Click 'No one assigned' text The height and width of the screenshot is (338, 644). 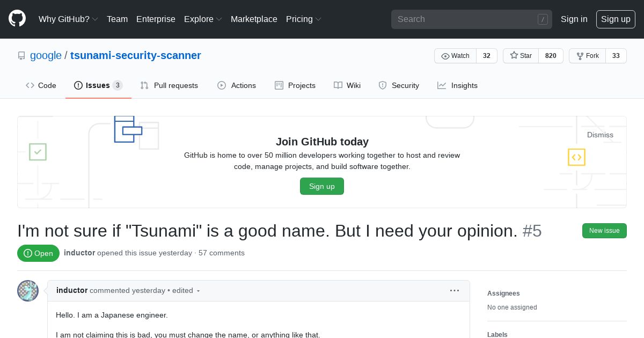(512, 307)
